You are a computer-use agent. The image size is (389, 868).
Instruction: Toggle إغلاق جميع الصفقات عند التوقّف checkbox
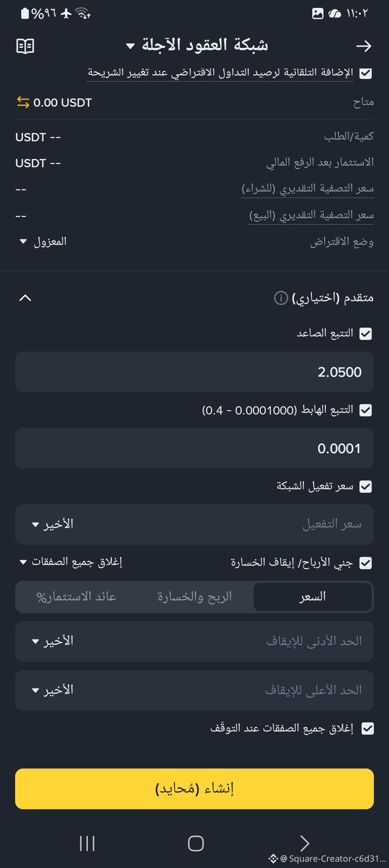[x=367, y=728]
